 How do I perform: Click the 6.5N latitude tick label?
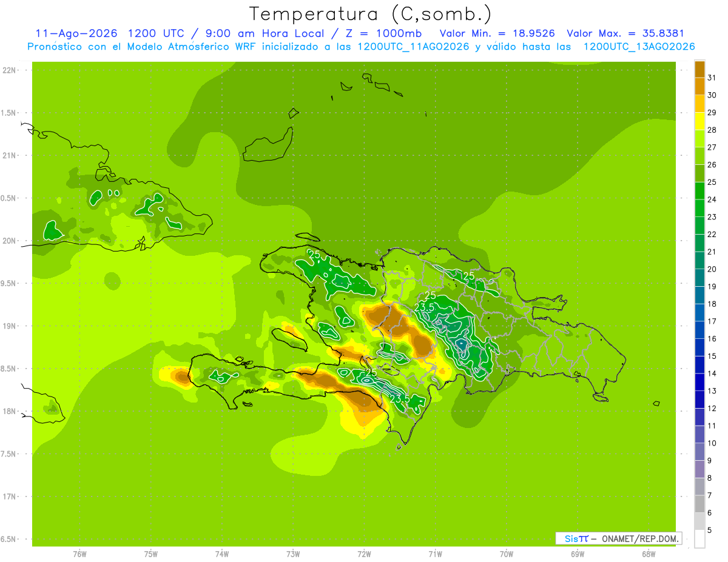coord(10,539)
